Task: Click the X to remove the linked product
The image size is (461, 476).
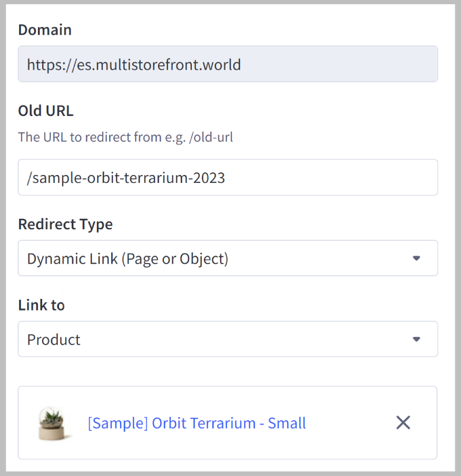Action: pos(403,422)
